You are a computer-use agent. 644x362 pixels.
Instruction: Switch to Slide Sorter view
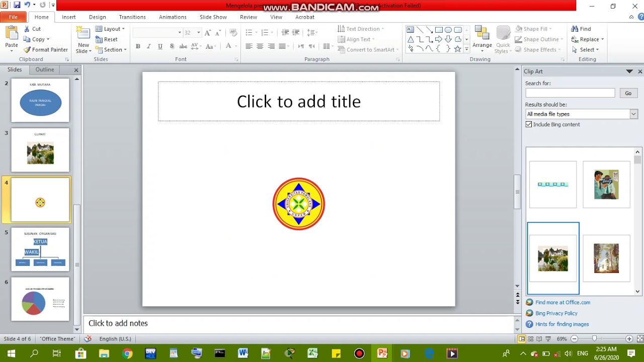coord(530,339)
